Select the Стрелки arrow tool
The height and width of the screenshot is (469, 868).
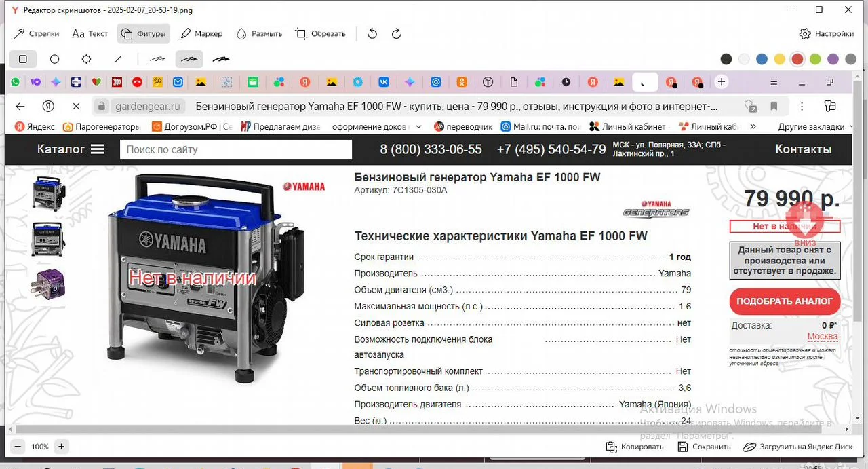point(37,33)
